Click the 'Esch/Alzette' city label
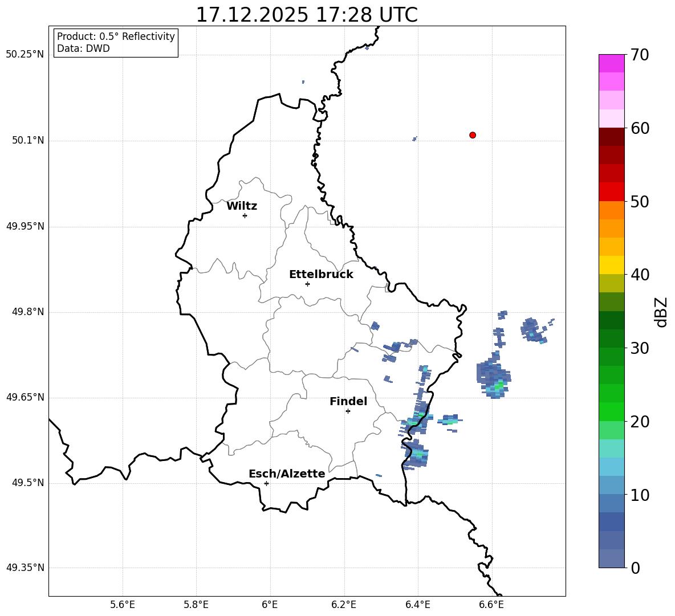Image resolution: width=675 pixels, height=616 pixels. 287,474
